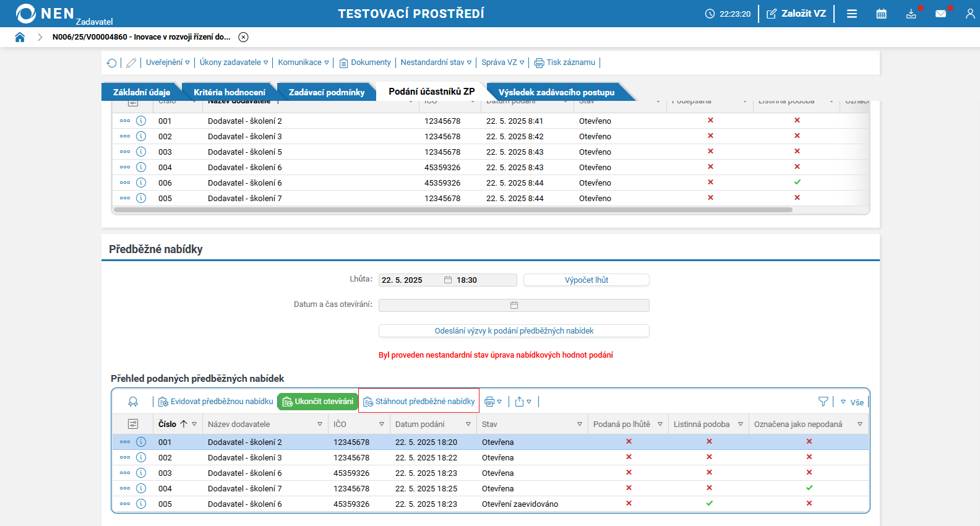The image size is (980, 526).
Task: Click the Lhůta time field 18:30
Action: click(485, 280)
